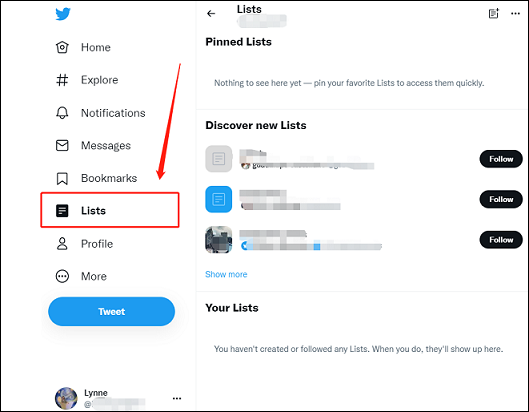Viewport: 529px width, 412px height.
Task: Go back using the left arrow
Action: coord(211,13)
